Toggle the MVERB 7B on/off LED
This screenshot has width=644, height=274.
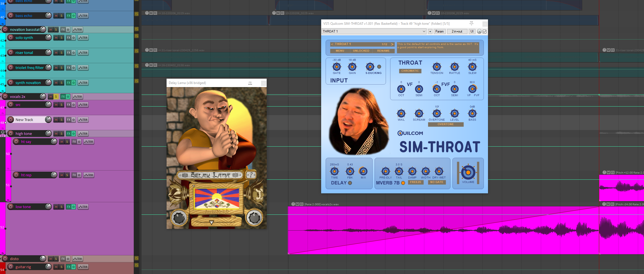click(x=403, y=183)
